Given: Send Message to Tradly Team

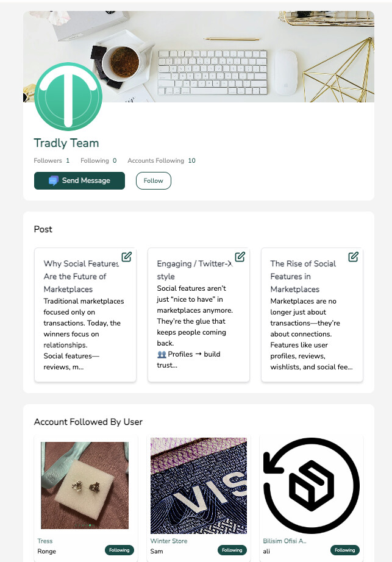Looking at the screenshot, I should click(79, 180).
